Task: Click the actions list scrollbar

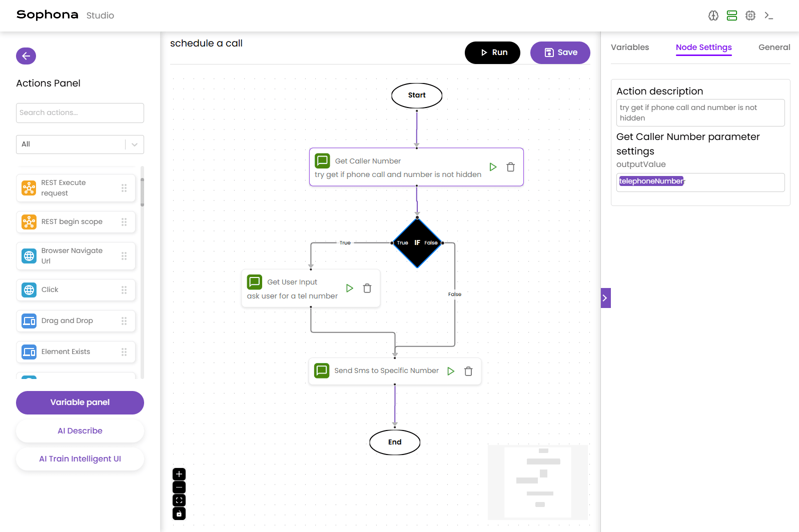Action: point(142,192)
